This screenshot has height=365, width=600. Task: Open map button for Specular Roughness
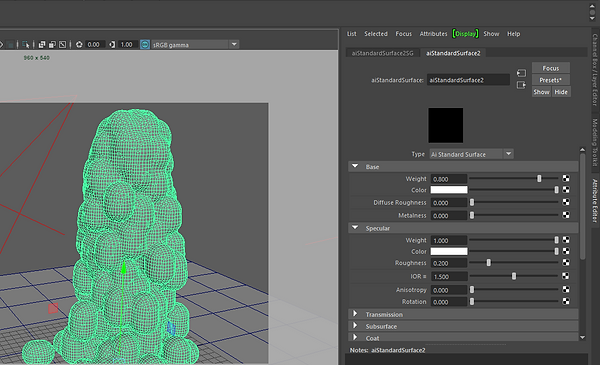tap(566, 262)
